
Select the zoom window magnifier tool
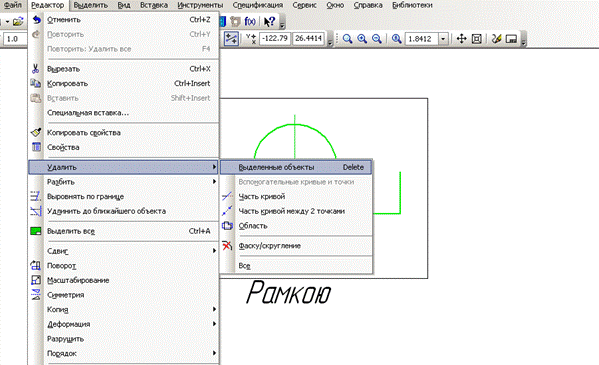[x=347, y=39]
